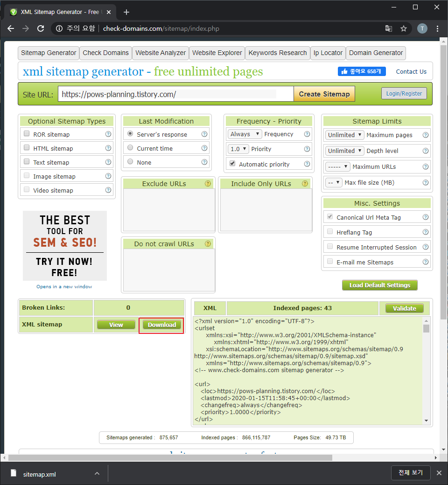This screenshot has width=448, height=485.
Task: Open the Website Explorer tab
Action: 217,53
